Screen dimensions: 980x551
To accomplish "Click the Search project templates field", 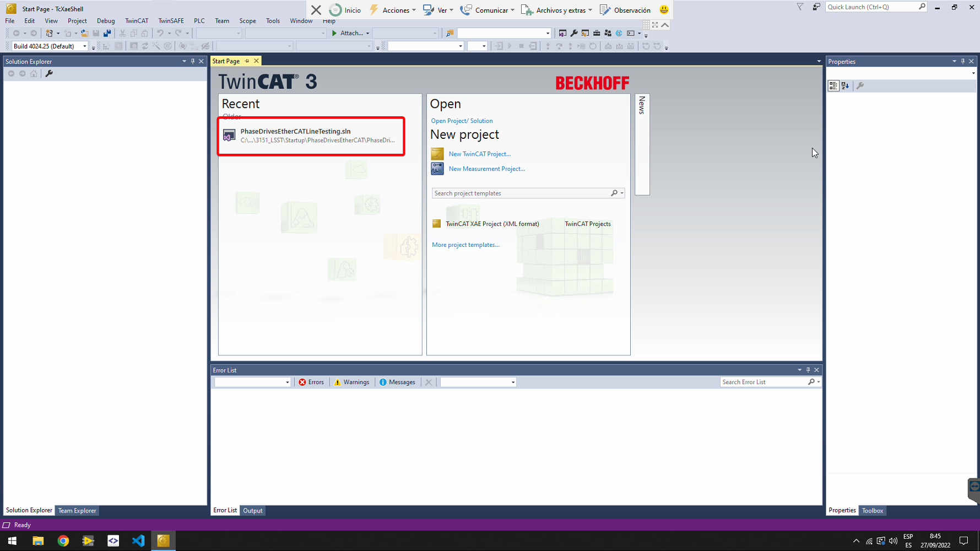I will coord(521,193).
